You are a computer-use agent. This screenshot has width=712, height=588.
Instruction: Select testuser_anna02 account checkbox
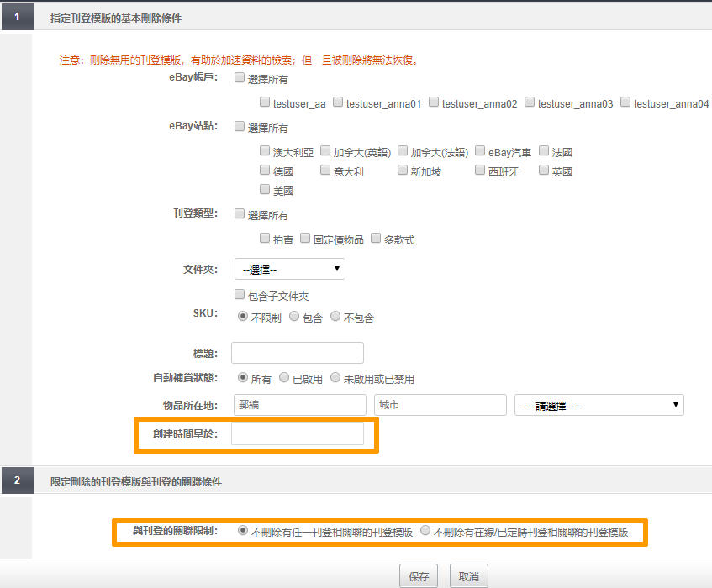pyautogui.click(x=434, y=102)
